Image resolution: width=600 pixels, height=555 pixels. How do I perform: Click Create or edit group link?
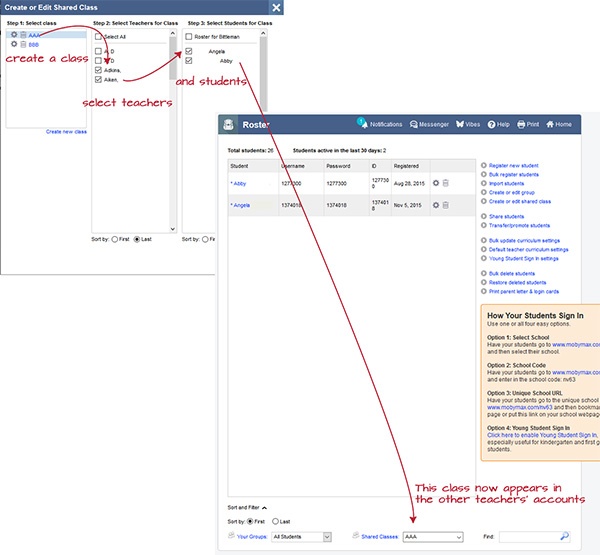[x=512, y=193]
